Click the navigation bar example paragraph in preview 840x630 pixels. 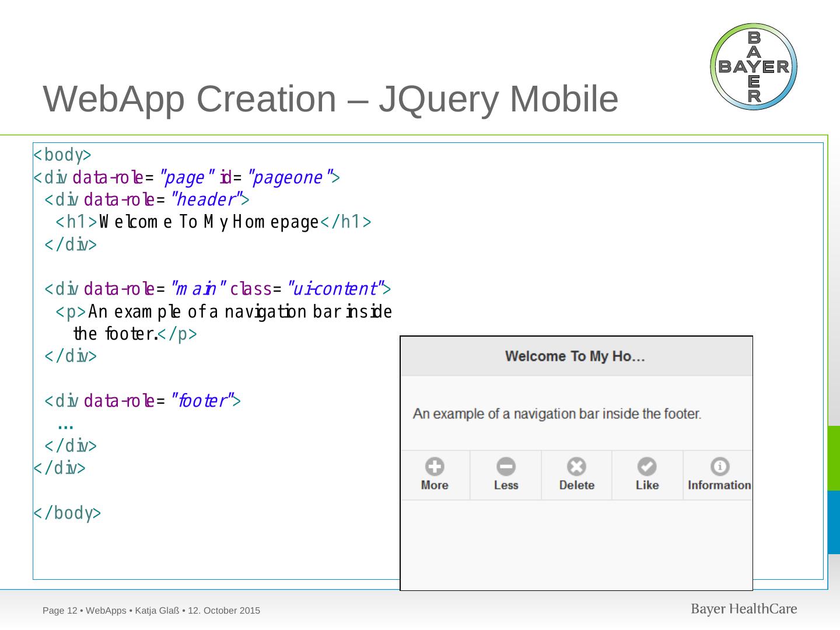pyautogui.click(x=557, y=414)
